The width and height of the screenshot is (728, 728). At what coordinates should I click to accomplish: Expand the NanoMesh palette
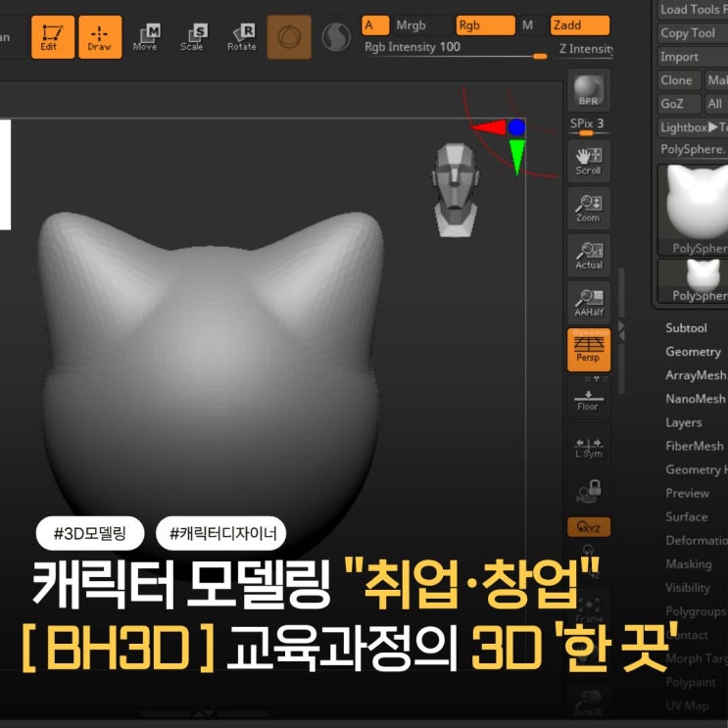coord(696,399)
